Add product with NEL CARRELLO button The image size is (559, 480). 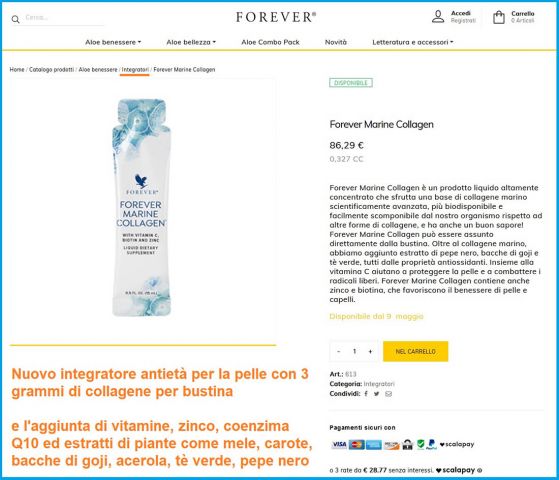pyautogui.click(x=415, y=351)
